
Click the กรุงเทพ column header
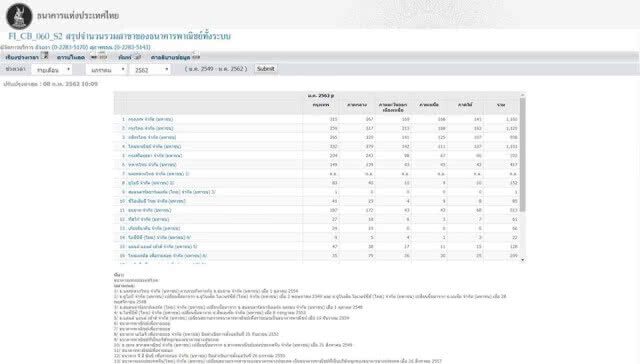tap(321, 105)
